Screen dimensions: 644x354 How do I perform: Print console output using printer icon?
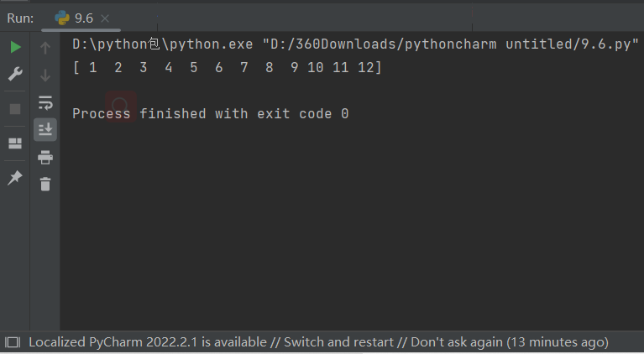click(x=45, y=157)
